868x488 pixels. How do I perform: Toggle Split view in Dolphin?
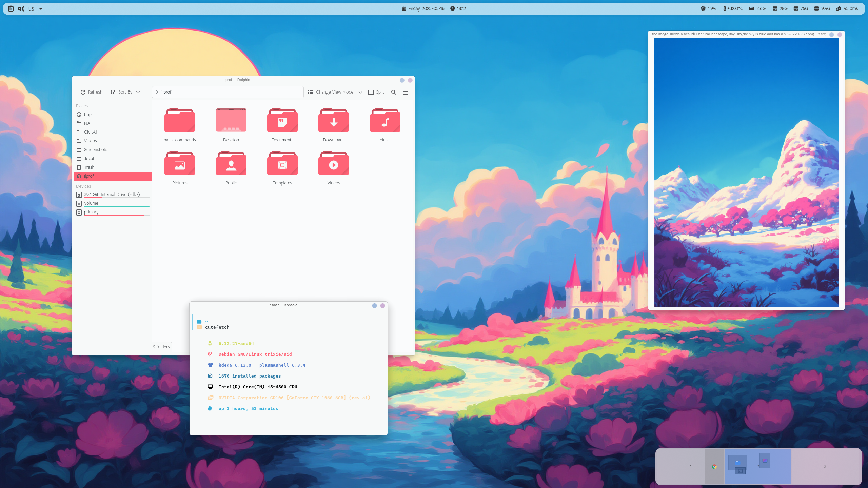[x=376, y=92]
